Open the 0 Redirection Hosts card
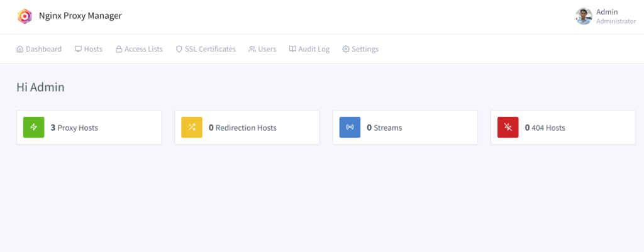This screenshot has width=644, height=252. coord(247,128)
